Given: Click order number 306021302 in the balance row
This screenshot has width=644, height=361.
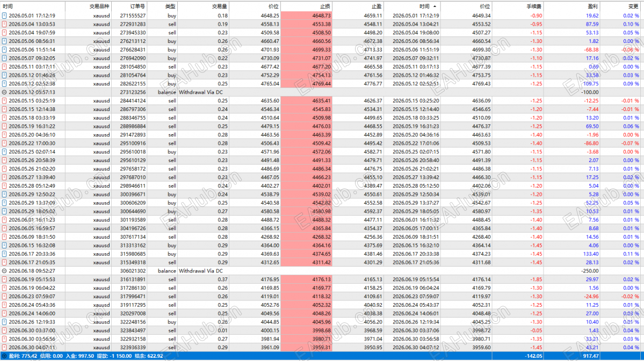Looking at the screenshot, I should pos(133,271).
